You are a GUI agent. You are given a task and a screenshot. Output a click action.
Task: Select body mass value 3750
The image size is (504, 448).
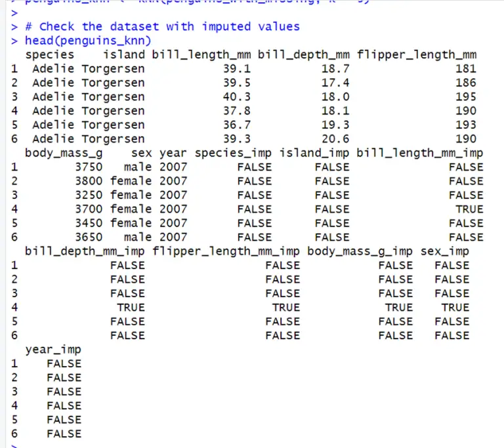tap(89, 167)
